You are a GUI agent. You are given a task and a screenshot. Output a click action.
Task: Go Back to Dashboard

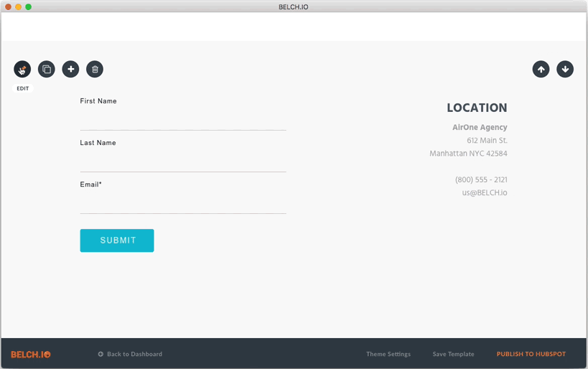coord(130,354)
